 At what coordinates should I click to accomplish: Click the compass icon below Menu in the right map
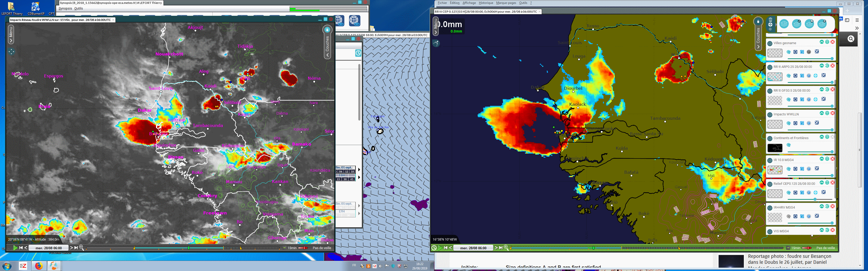click(x=436, y=43)
